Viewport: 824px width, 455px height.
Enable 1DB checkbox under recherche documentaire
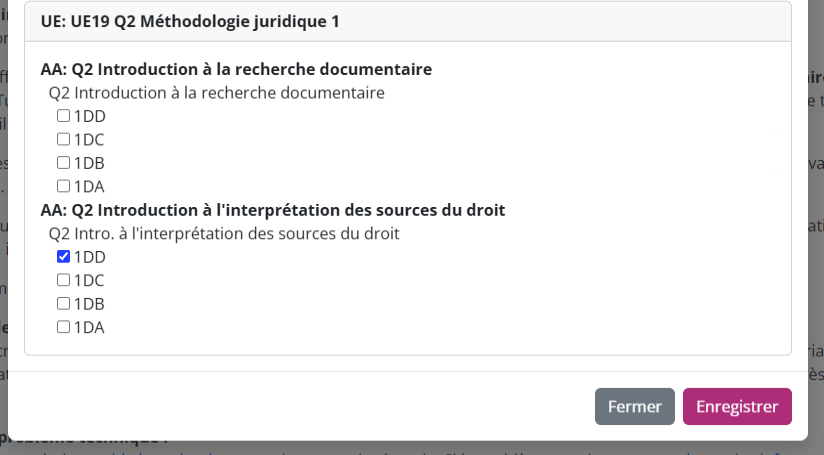click(x=63, y=163)
